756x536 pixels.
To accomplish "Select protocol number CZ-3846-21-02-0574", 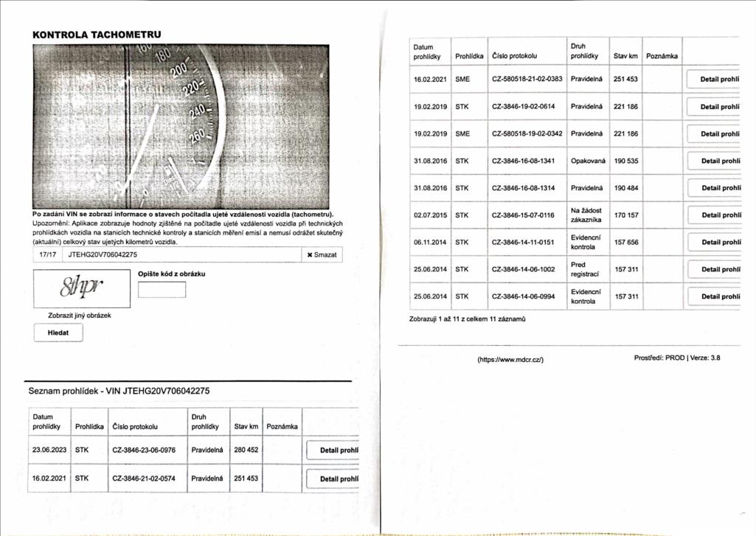I will pyautogui.click(x=144, y=478).
